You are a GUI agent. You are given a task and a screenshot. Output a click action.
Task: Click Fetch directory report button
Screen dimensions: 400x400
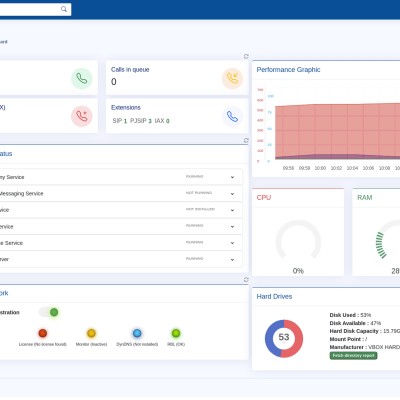point(353,356)
